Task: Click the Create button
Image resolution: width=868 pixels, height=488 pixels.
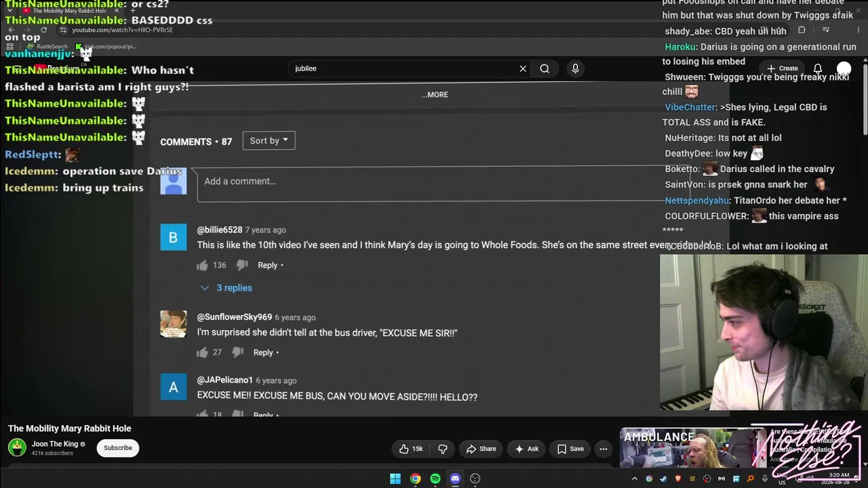Action: 783,68
